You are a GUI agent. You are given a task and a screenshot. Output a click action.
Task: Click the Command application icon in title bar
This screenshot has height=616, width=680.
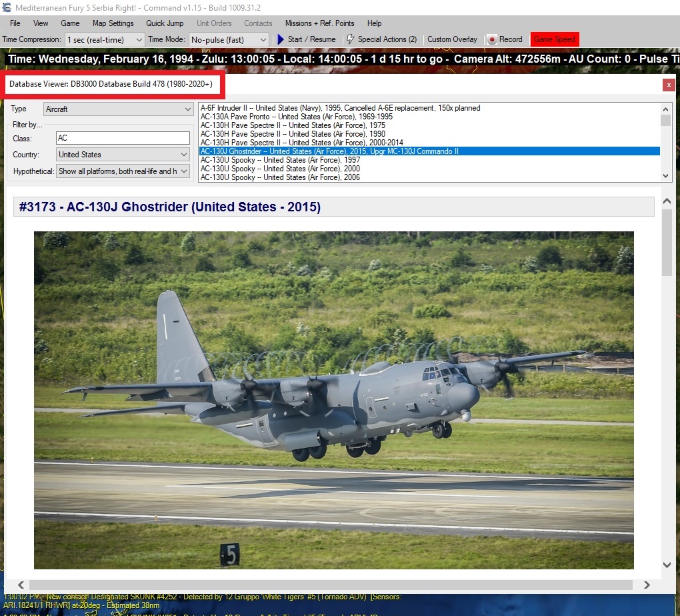point(7,7)
